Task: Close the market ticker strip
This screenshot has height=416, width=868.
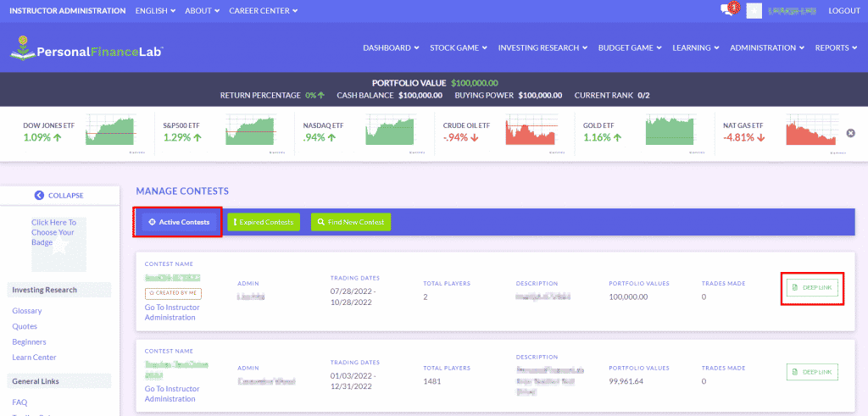Action: (x=851, y=133)
